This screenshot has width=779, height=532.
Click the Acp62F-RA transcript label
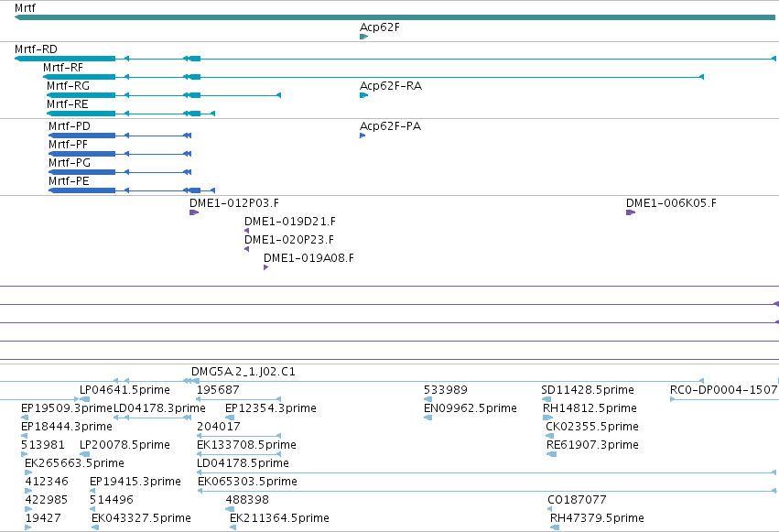pos(391,86)
